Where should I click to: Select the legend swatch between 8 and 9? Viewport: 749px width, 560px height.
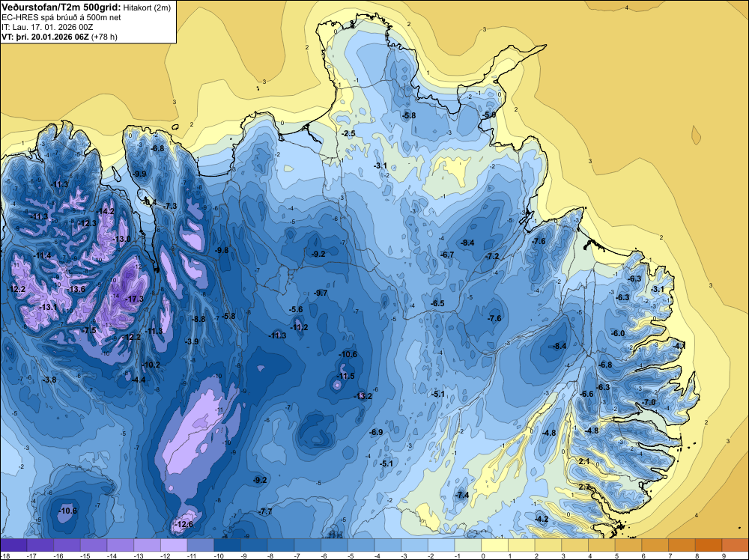(x=709, y=545)
